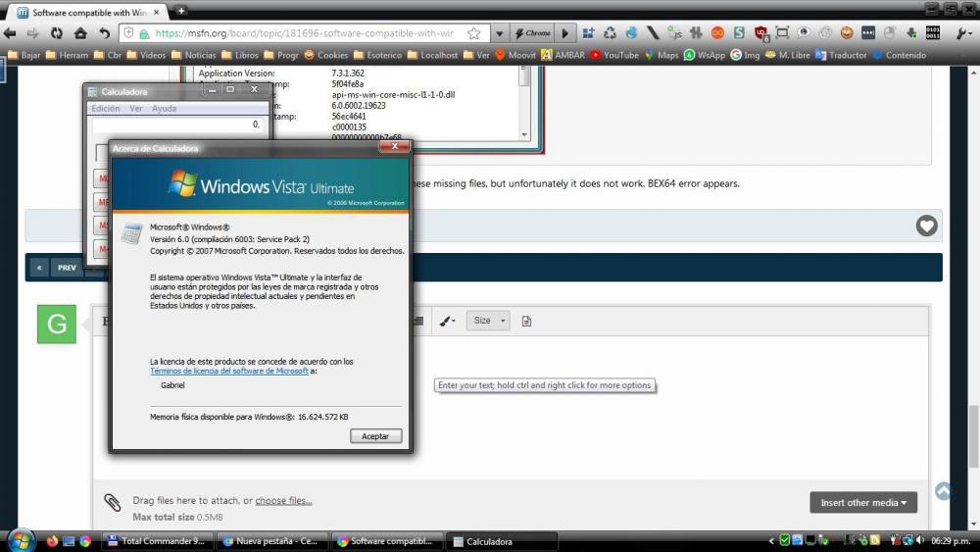Screen dimensions: 980x552
Task: Switch to Calculadora taskbar button
Action: (x=502, y=541)
